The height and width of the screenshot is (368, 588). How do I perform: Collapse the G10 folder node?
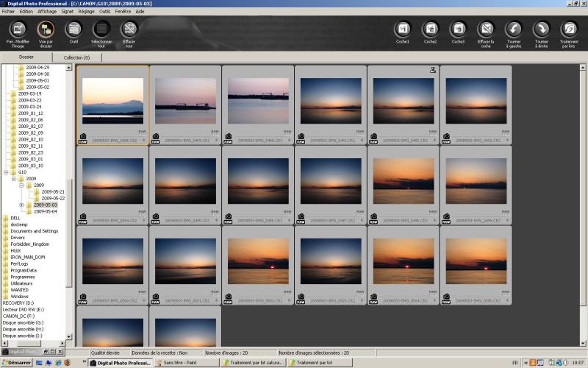click(6, 172)
